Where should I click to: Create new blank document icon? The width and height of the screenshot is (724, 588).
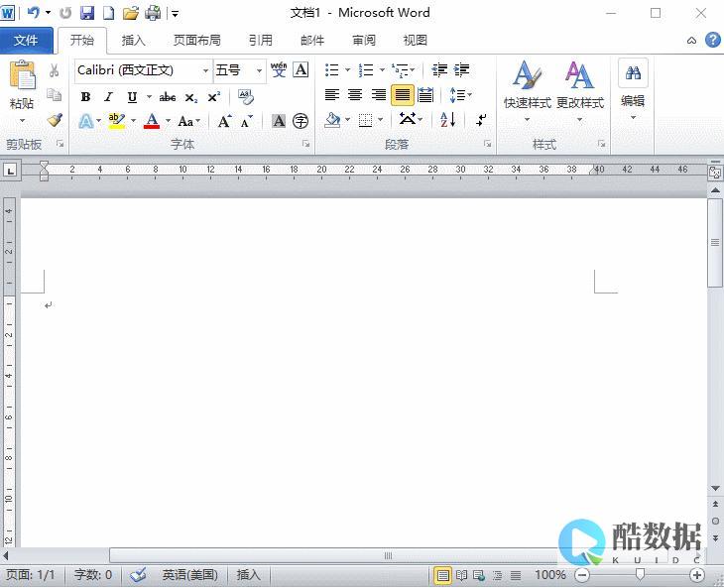pos(108,13)
